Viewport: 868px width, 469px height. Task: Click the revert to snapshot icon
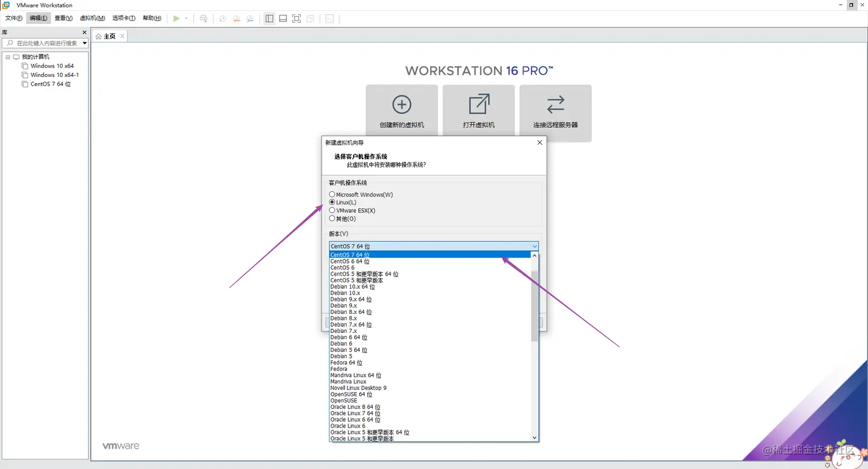coord(237,18)
